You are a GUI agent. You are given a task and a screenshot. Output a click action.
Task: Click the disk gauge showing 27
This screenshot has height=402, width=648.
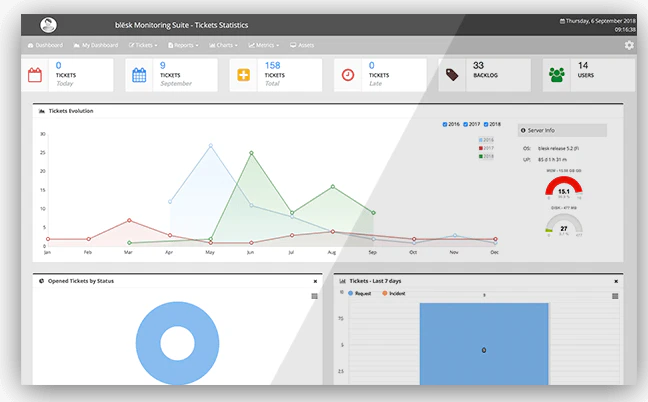564,224
